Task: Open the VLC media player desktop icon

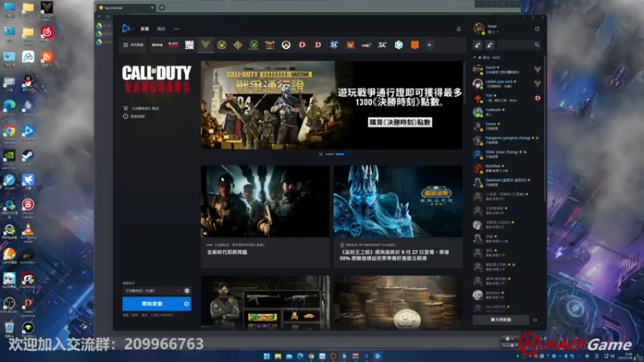Action: [28, 233]
